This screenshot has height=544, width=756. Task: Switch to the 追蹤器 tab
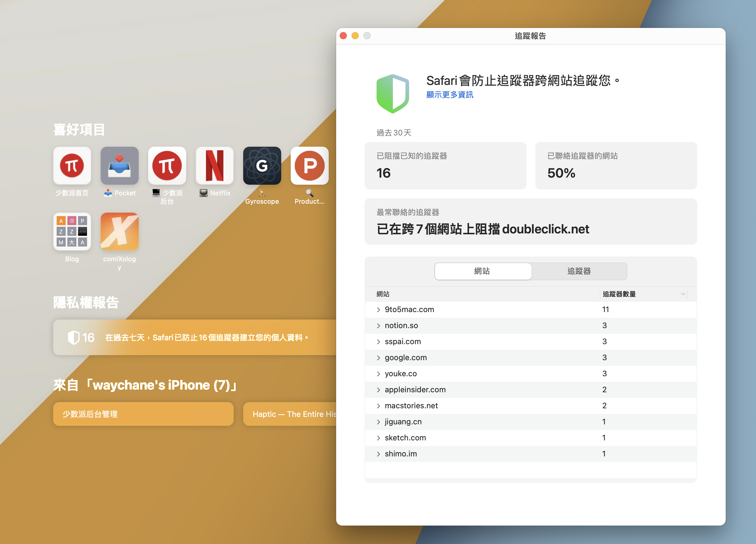point(579,271)
